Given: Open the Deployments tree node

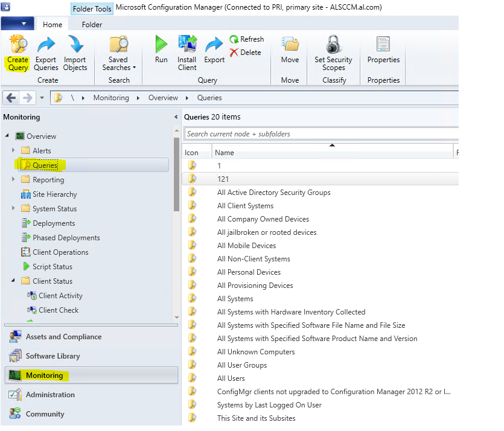Looking at the screenshot, I should click(x=48, y=223).
